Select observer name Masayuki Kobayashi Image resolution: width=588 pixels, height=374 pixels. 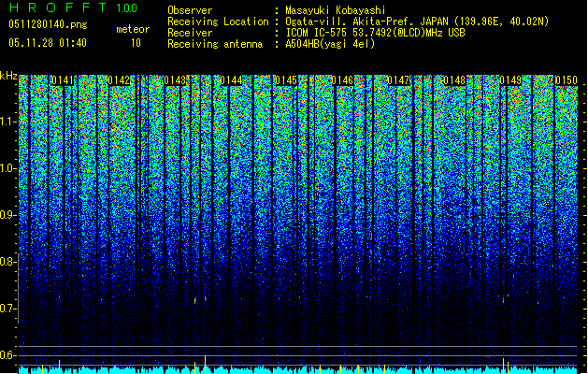click(x=336, y=10)
